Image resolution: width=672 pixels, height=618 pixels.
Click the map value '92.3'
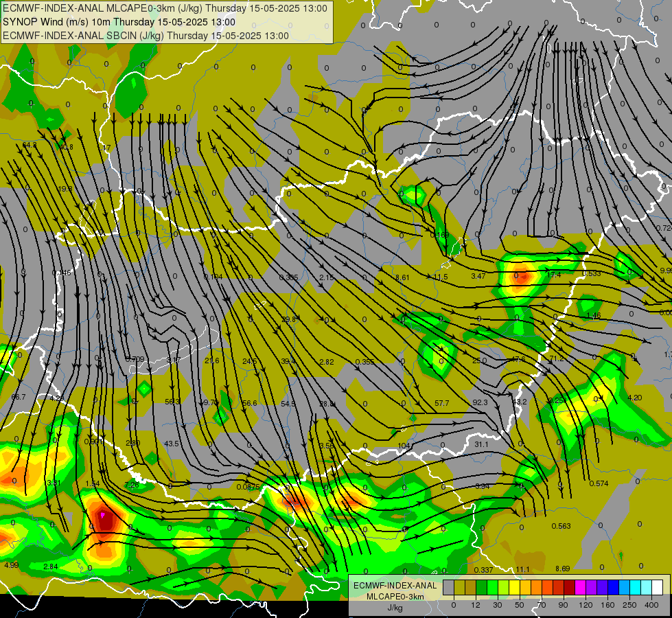coord(480,402)
